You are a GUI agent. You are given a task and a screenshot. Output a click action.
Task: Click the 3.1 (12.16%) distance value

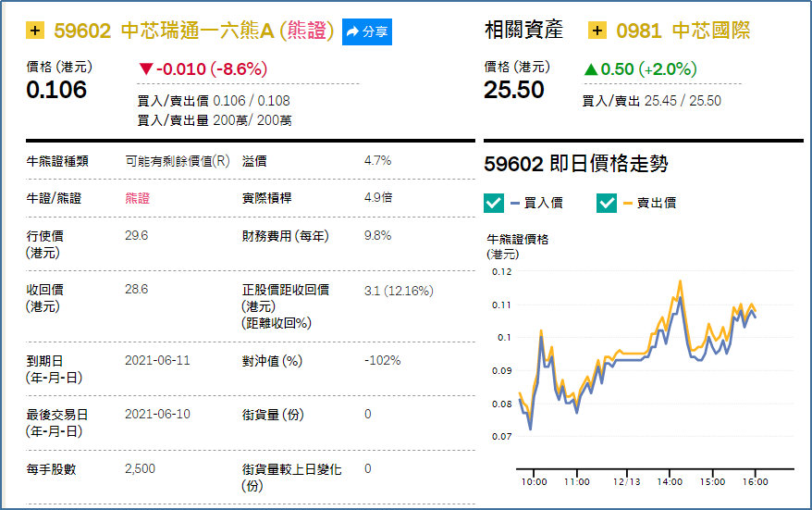399,291
